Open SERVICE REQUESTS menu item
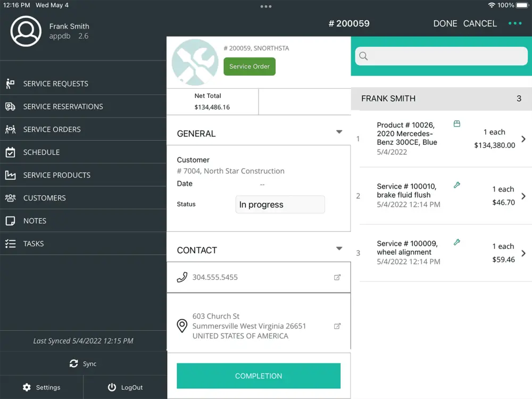 83,84
